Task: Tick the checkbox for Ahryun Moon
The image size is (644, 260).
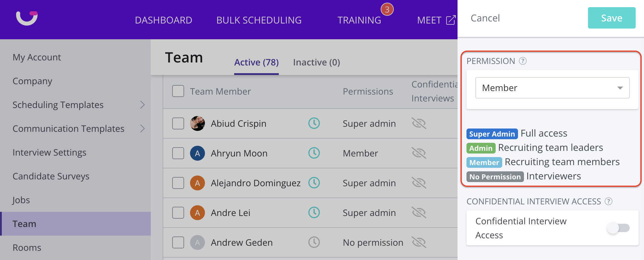Action: 178,153
